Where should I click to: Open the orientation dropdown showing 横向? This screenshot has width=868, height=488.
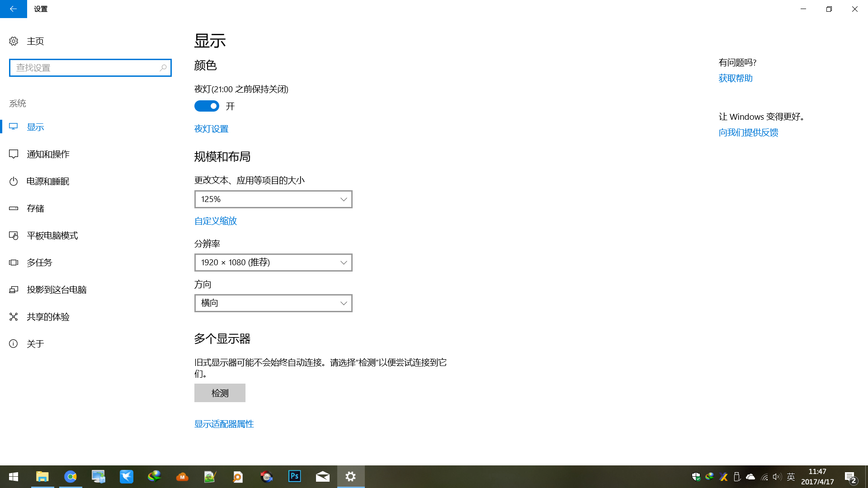coord(273,303)
